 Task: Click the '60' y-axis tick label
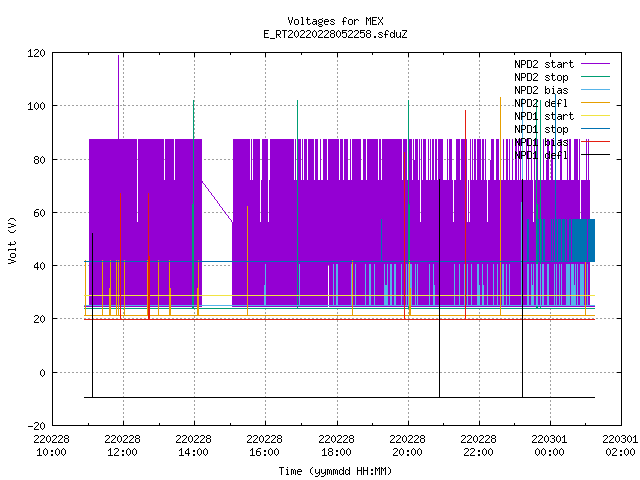(39, 213)
